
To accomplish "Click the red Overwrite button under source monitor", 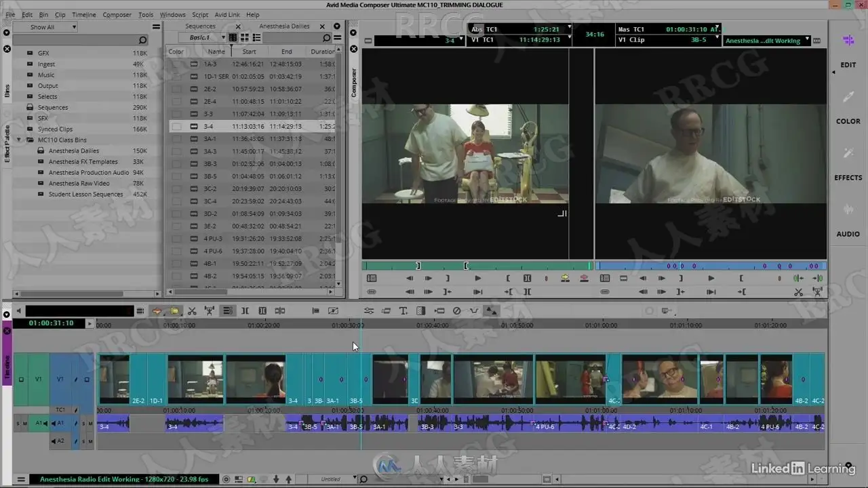I will 584,279.
